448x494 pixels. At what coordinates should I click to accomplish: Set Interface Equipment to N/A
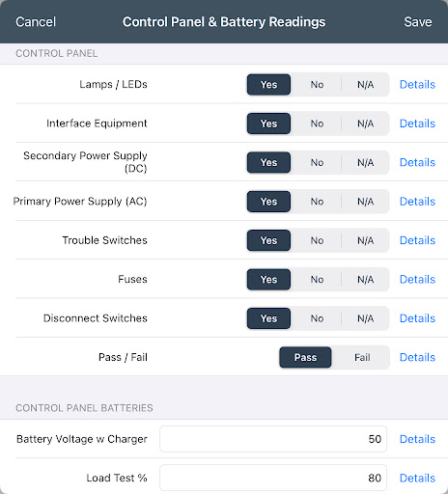point(365,123)
